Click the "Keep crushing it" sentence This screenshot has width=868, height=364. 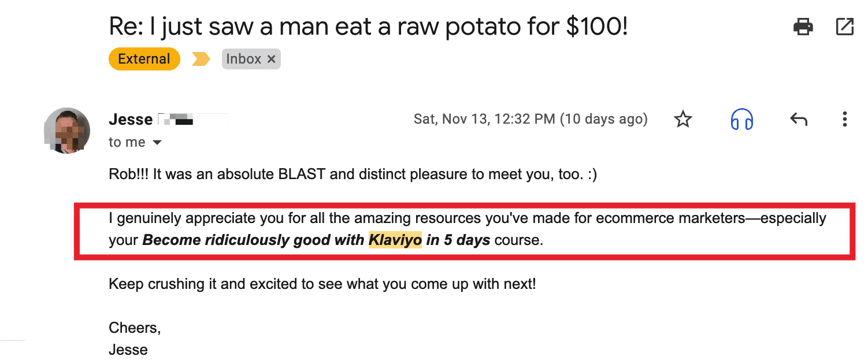point(322,284)
